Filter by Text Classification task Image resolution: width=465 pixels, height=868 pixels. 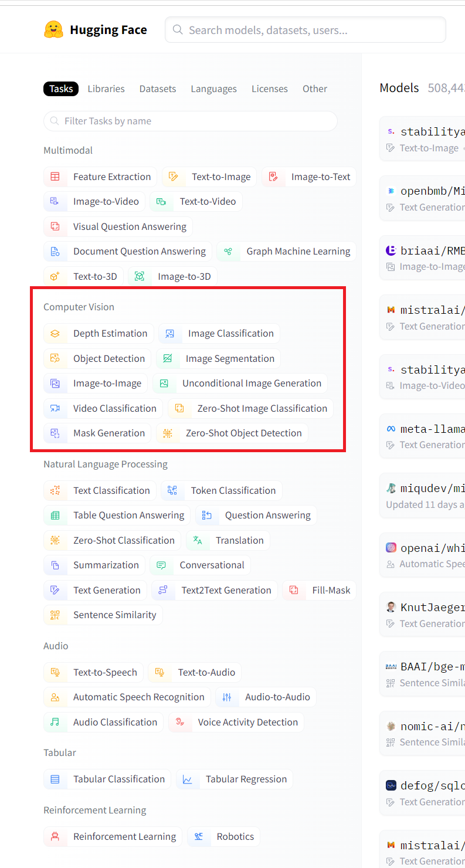click(x=100, y=490)
